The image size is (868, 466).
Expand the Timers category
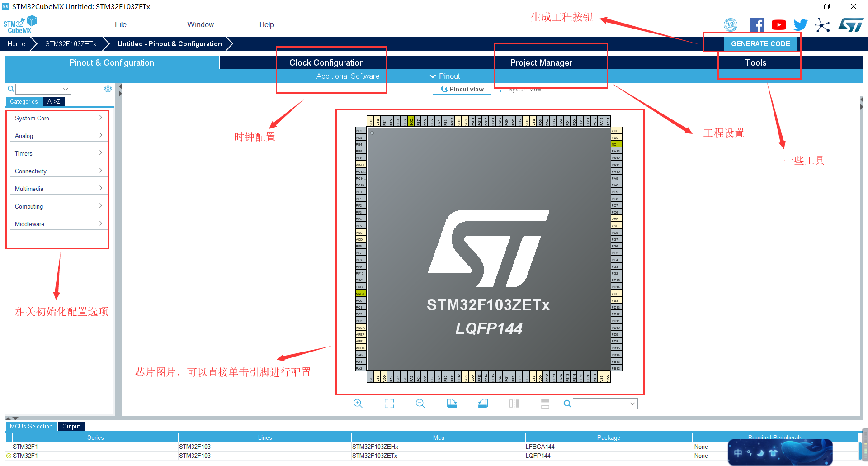[59, 153]
